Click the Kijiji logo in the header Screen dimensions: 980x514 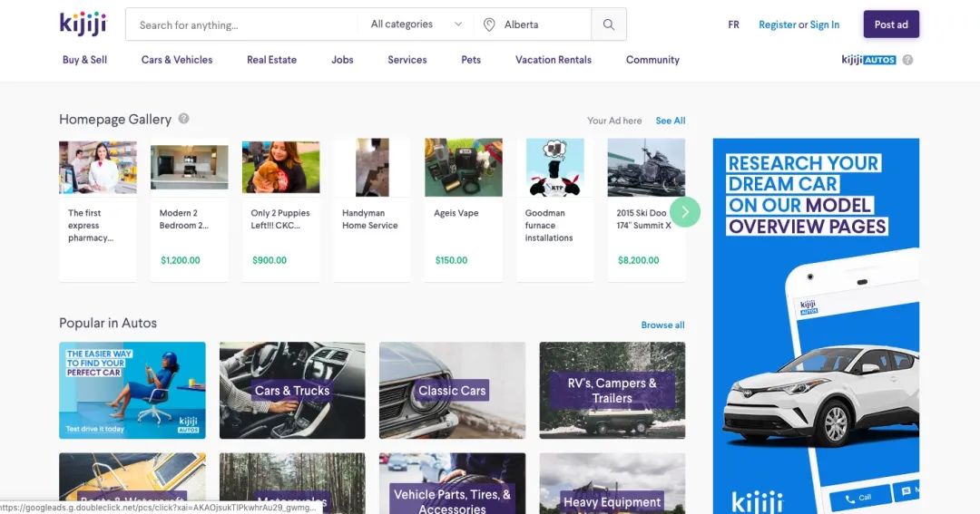[83, 24]
